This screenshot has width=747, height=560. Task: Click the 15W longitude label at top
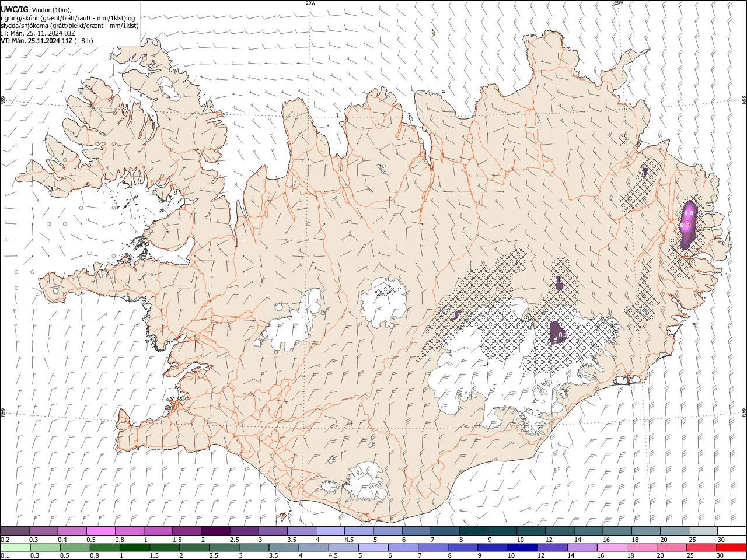click(618, 3)
